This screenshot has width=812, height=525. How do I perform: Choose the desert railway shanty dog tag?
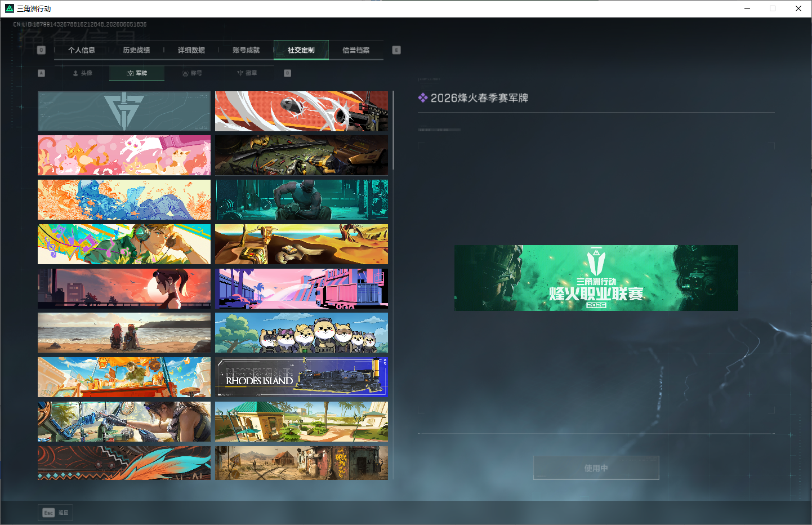[x=301, y=463]
